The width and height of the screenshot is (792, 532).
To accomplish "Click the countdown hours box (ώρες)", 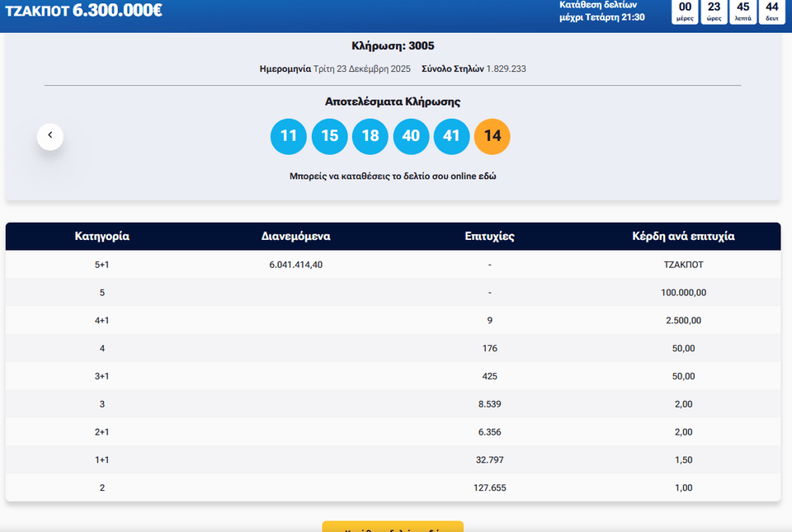I will pyautogui.click(x=714, y=12).
